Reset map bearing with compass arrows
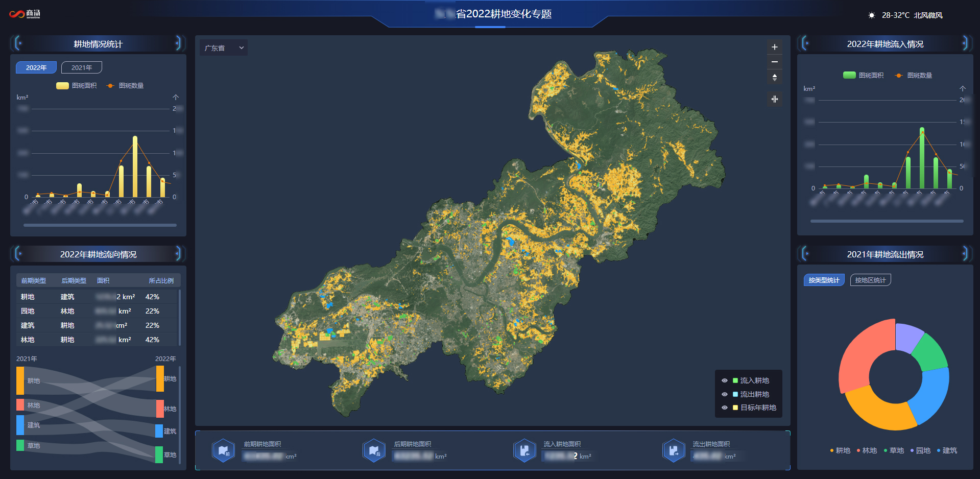 pyautogui.click(x=774, y=77)
